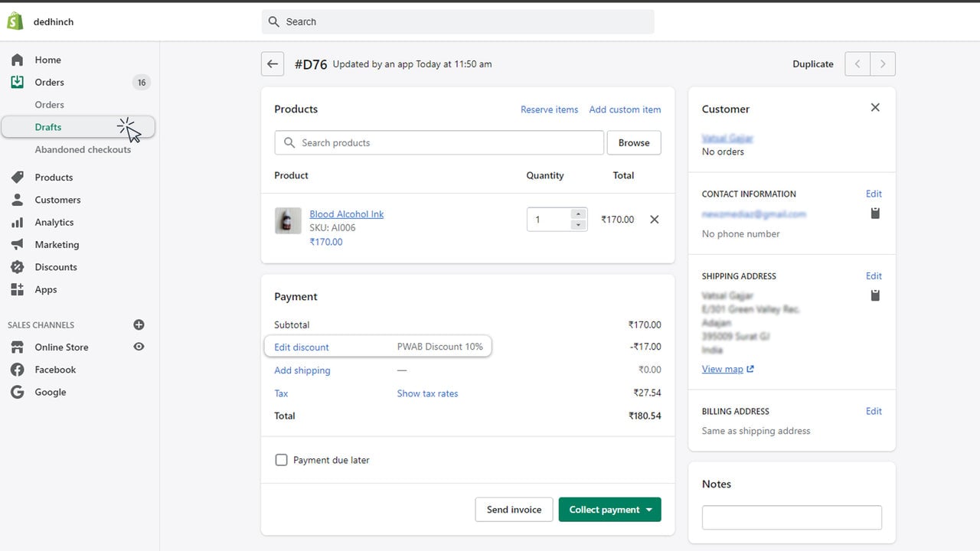View the Online Store with eye icon
Image resolution: width=980 pixels, height=551 pixels.
(x=139, y=347)
